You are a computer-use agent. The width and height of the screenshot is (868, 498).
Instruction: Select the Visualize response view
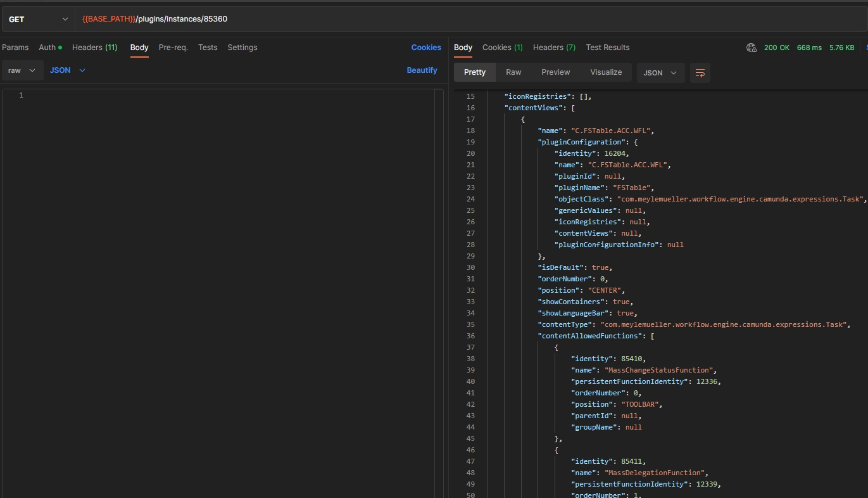click(606, 72)
